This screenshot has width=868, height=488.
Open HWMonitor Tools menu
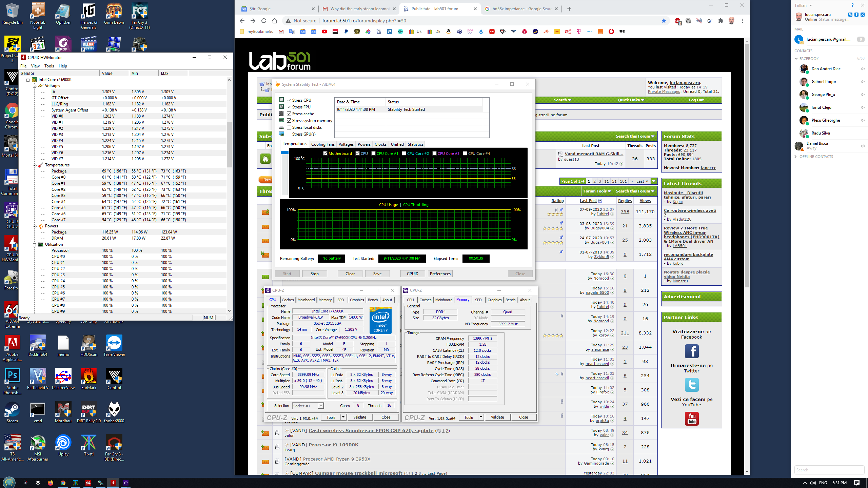(x=49, y=66)
